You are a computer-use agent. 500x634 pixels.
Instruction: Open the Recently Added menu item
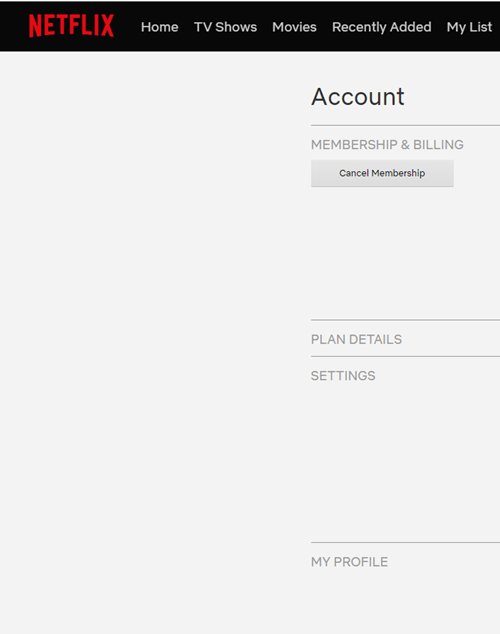(382, 27)
